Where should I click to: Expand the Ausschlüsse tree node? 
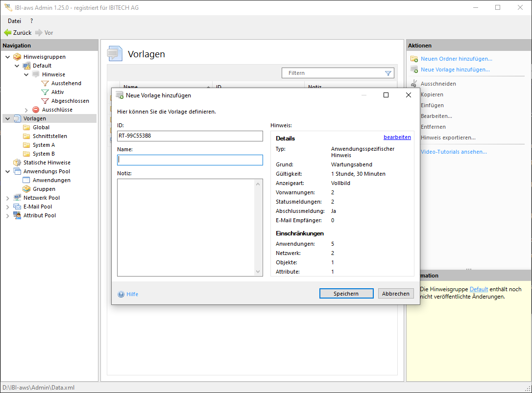[x=26, y=110]
